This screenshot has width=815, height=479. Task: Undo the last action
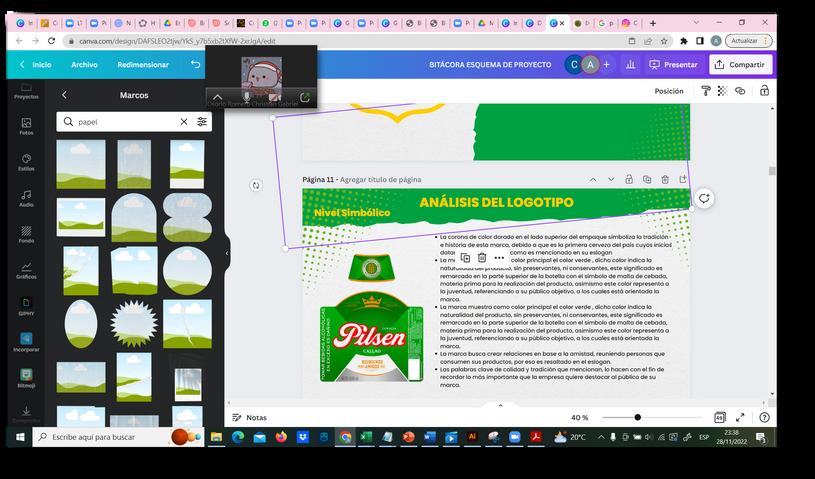(x=195, y=64)
